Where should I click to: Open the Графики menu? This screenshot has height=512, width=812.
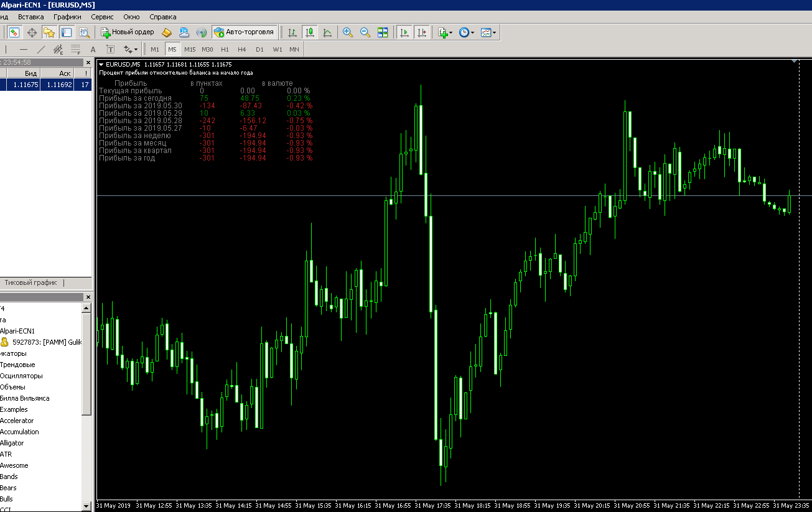[67, 17]
